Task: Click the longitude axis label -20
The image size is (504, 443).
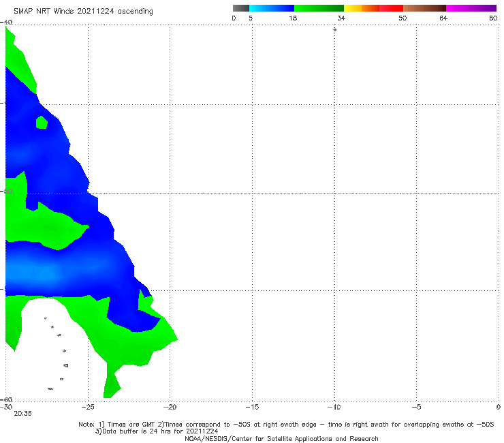Action: click(170, 407)
